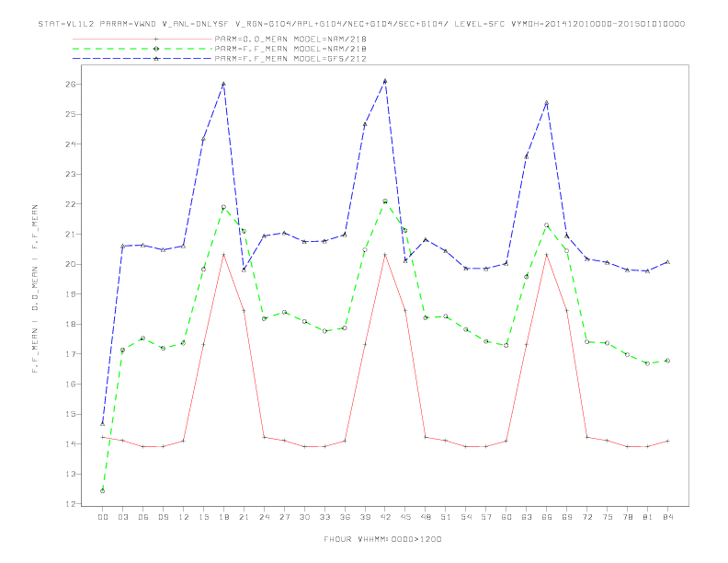Click x-axis forecast hour label 51
728x563 pixels.
[446, 517]
